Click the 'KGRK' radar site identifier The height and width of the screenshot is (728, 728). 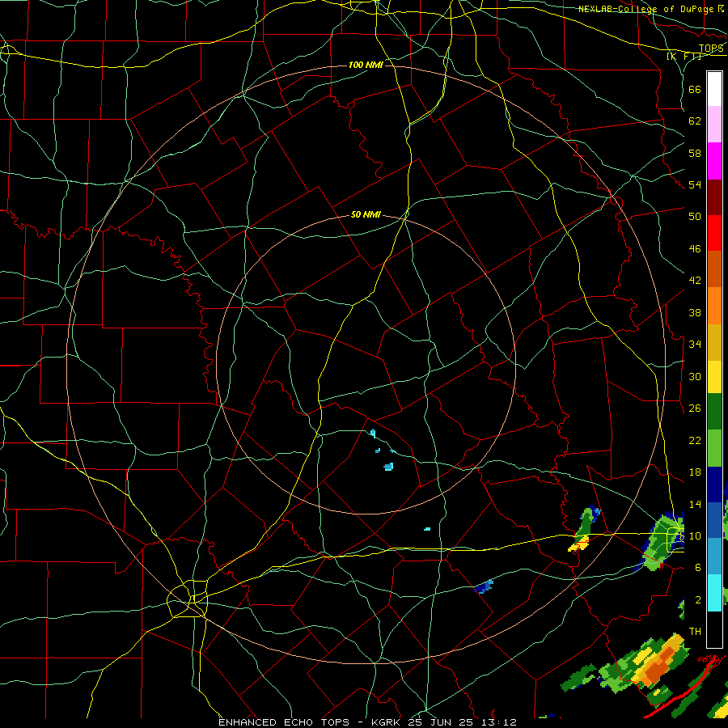[x=387, y=722]
